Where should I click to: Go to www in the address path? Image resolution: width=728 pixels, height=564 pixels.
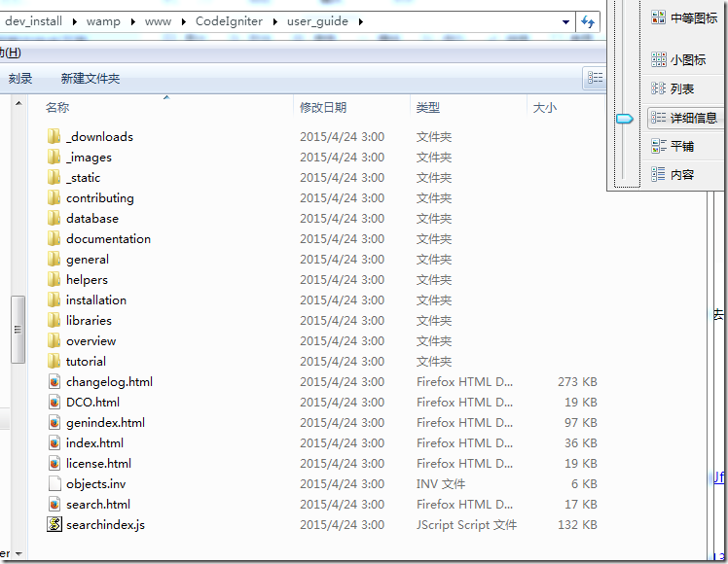tap(158, 21)
